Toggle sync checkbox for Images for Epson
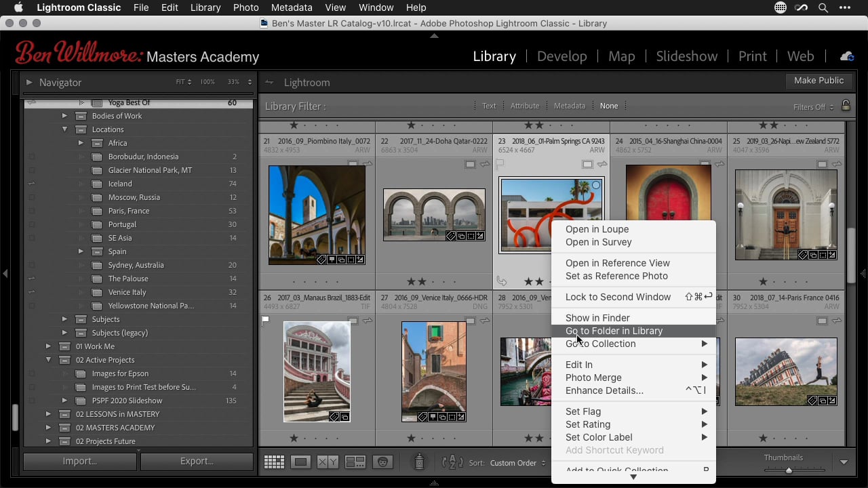 (31, 373)
